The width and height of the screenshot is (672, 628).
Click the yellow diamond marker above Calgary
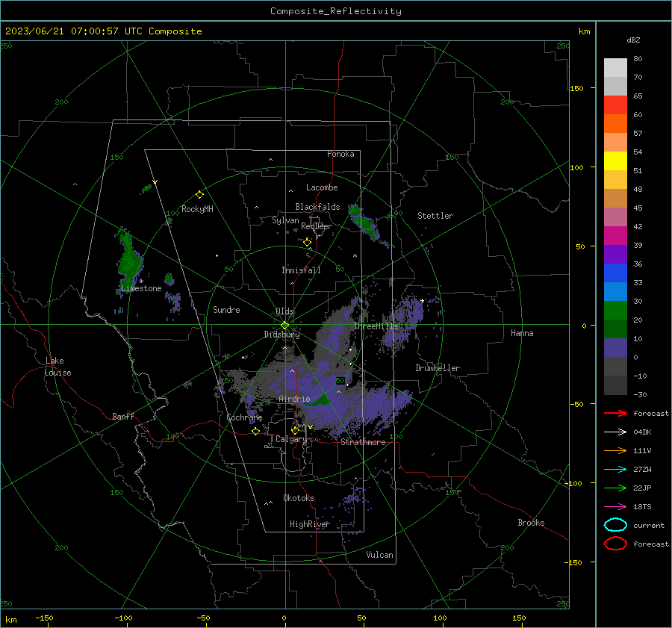point(295,430)
